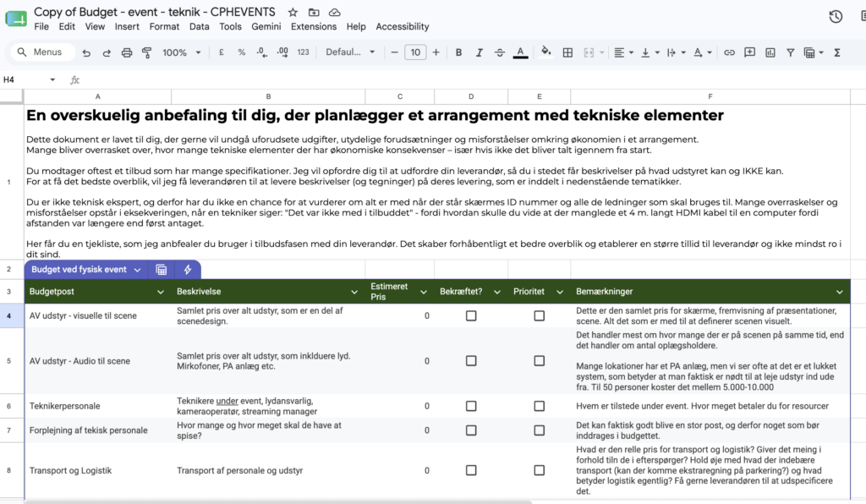Open the Budget ved fysisk event table menu
866x504 pixels.
pos(138,270)
